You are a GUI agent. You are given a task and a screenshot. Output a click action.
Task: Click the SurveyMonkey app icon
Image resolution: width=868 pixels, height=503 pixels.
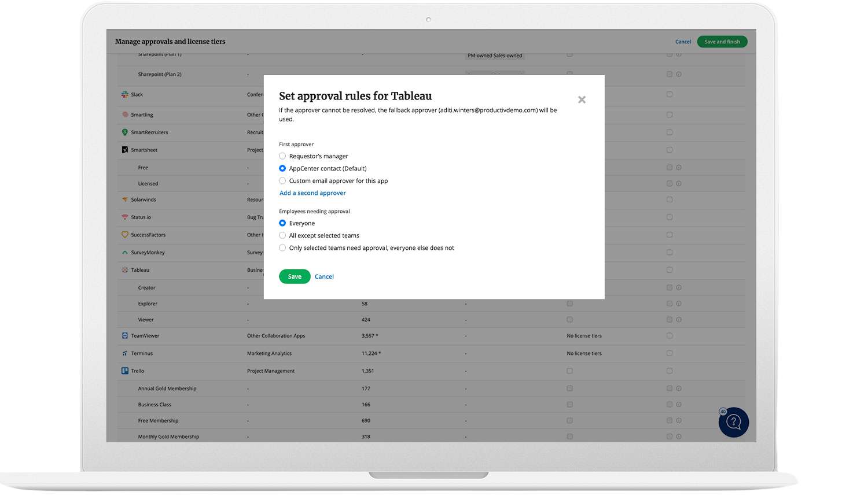[x=124, y=253]
